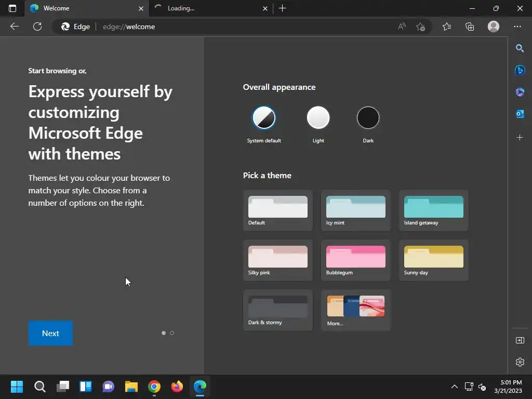This screenshot has height=399, width=532.
Task: Open sidebar Search icon
Action: 520,48
